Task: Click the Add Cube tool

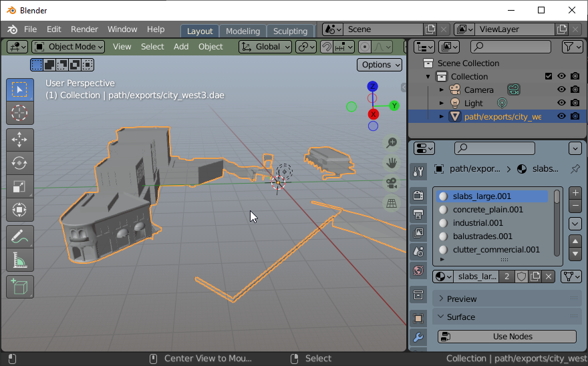Action: point(20,287)
